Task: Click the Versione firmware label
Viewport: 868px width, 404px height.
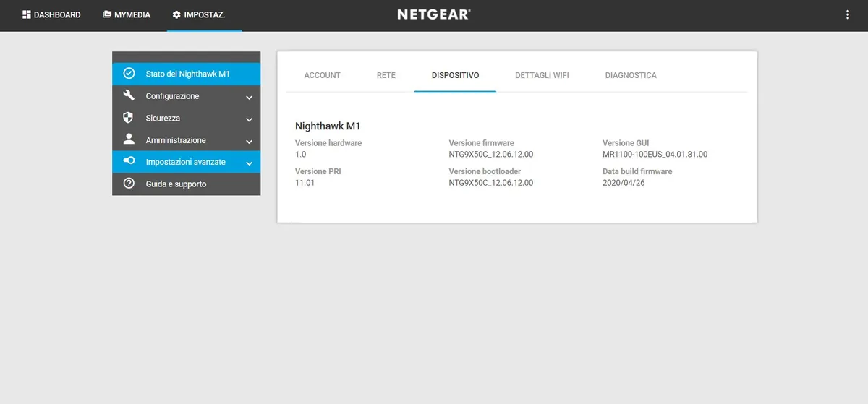Action: click(481, 143)
